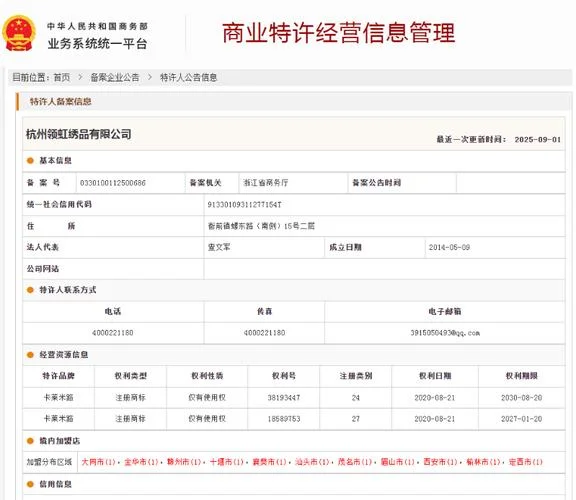Open the 茂名市(1) franchise link
Image resolution: width=576 pixels, height=500 pixels.
coord(354,462)
